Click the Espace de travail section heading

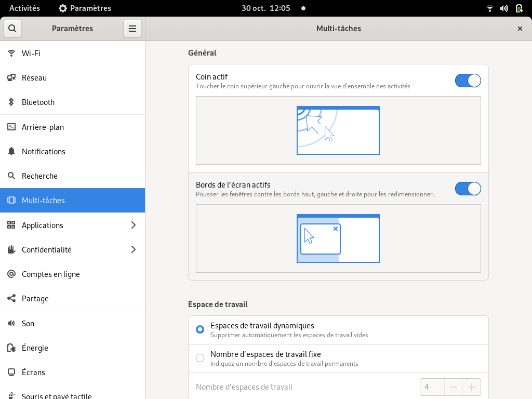[218, 304]
